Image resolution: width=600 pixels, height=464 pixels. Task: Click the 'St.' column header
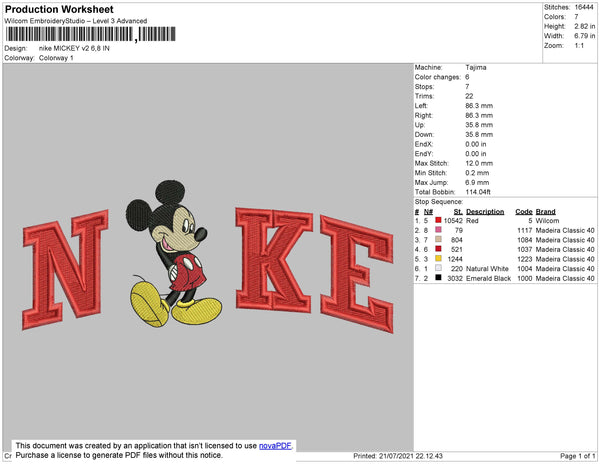click(458, 212)
